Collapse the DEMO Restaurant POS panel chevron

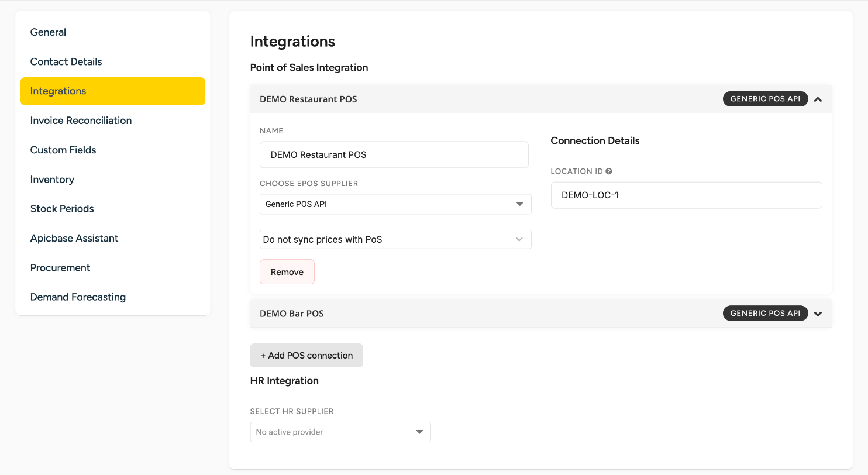click(818, 99)
